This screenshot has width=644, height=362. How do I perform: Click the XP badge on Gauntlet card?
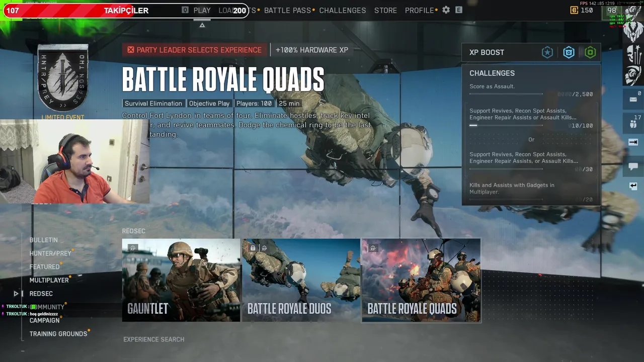(132, 248)
